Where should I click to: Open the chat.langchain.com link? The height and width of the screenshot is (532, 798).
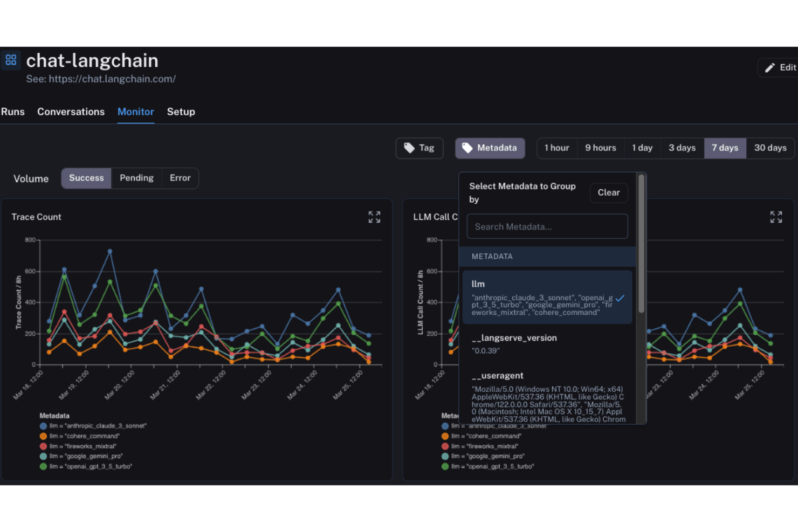(x=112, y=79)
